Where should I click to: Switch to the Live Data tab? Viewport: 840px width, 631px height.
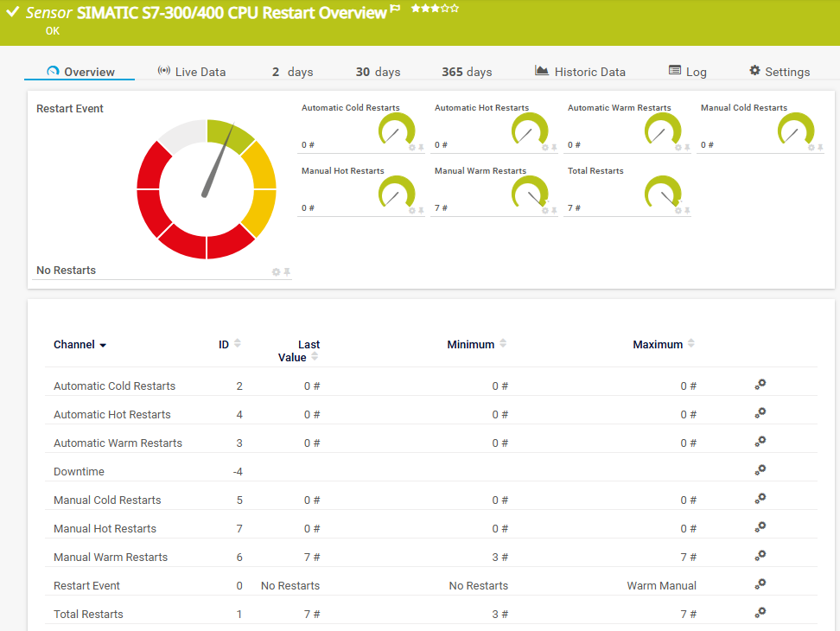click(192, 72)
